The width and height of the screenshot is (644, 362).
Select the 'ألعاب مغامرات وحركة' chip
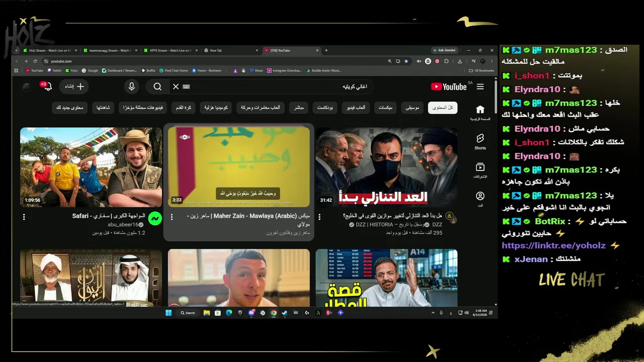click(x=260, y=108)
